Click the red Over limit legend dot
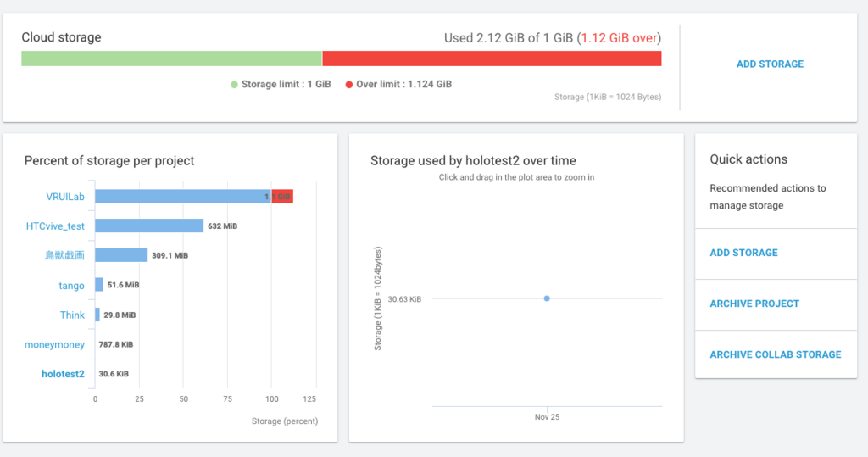This screenshot has height=457, width=868. [348, 85]
